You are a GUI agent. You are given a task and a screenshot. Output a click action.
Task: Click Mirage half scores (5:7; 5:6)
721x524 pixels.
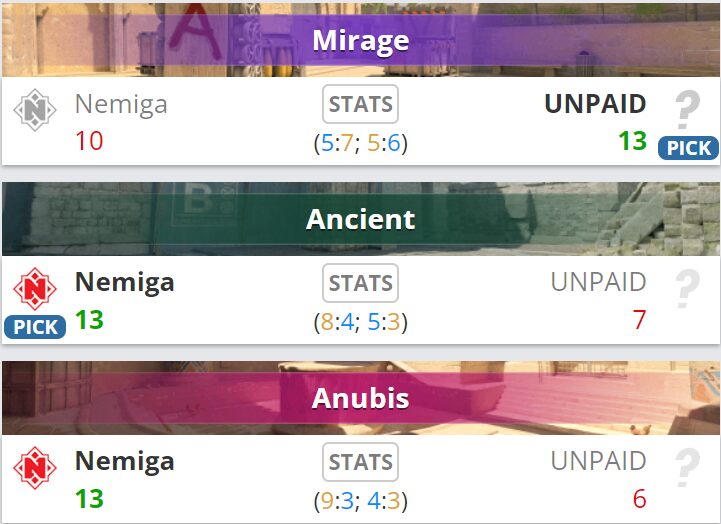pyautogui.click(x=360, y=143)
